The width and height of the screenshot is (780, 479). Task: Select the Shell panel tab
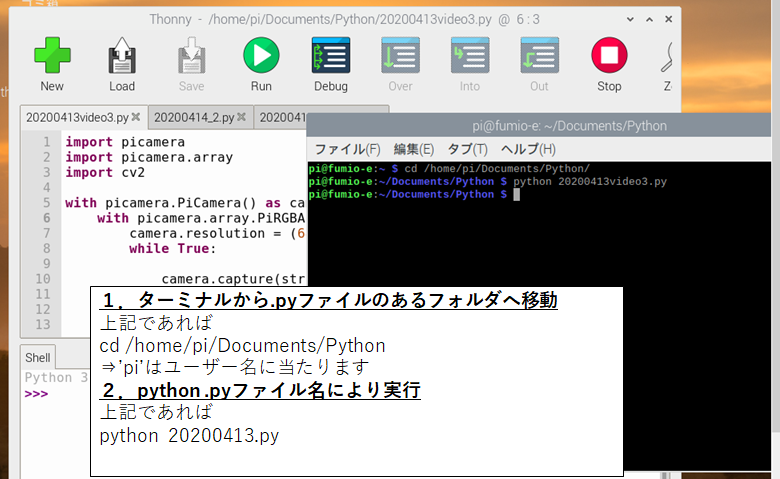click(x=38, y=358)
